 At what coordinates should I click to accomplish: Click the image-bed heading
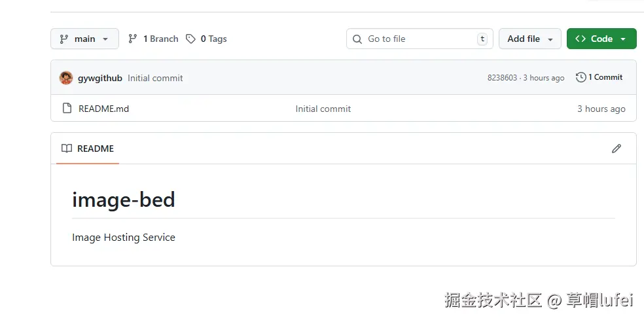click(x=124, y=200)
